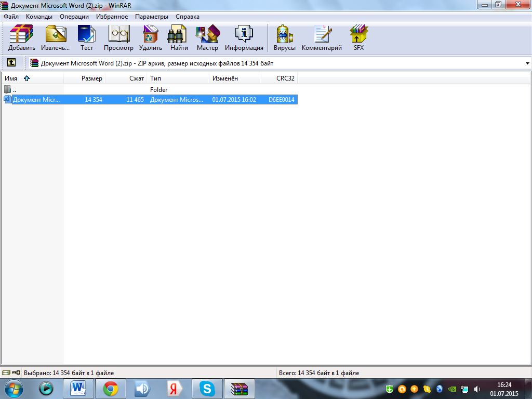Open the Операции menu

coord(74,17)
